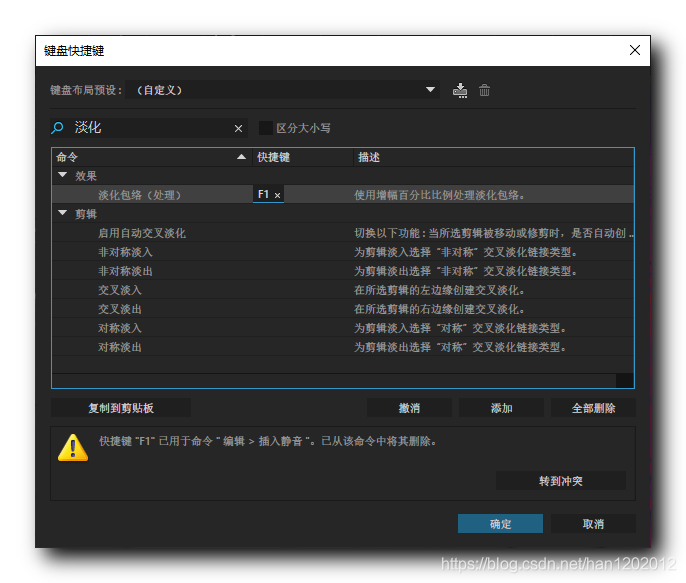The height and width of the screenshot is (583, 686).
Task: Click the 快捷键 column header
Action: (x=303, y=157)
